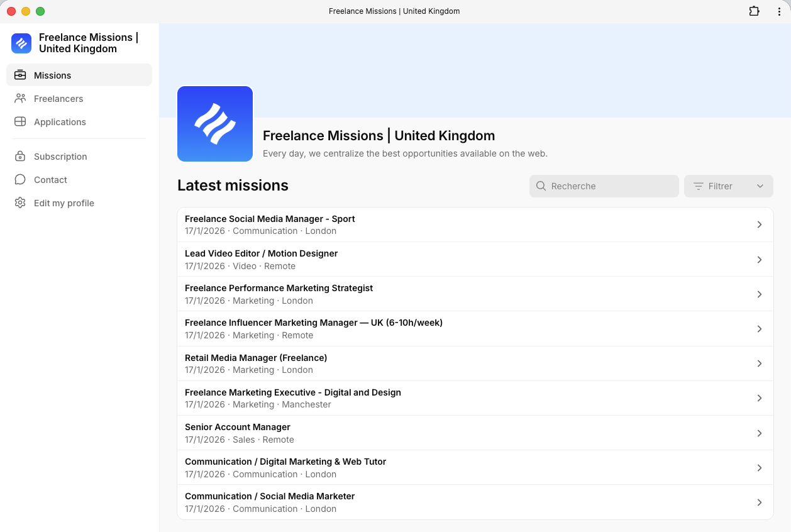Click the Missions briefcase icon in sidebar

(20, 75)
